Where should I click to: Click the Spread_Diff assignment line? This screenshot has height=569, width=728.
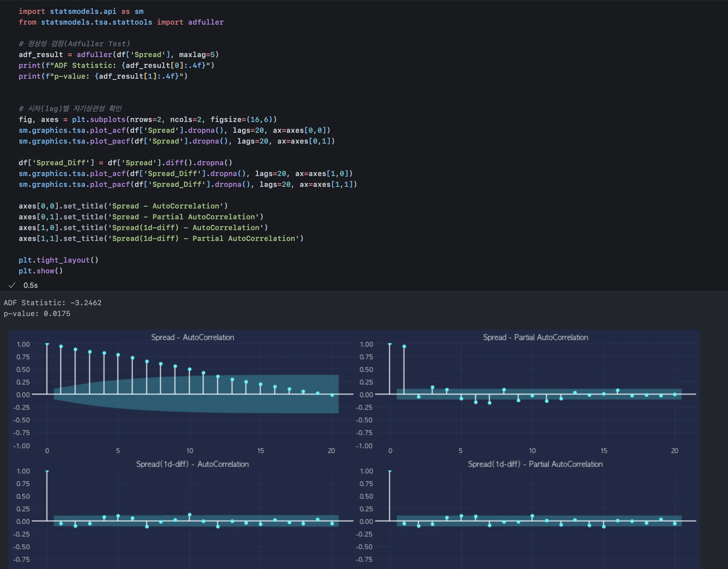125,163
